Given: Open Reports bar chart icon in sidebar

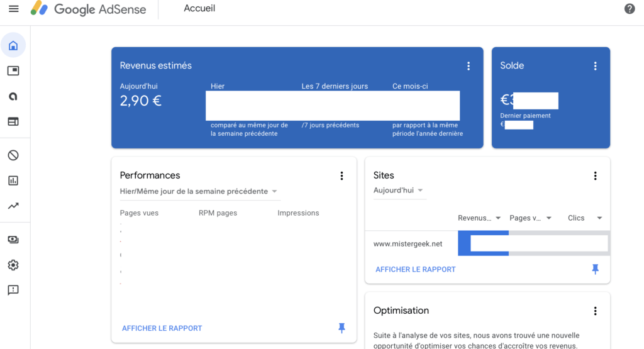Looking at the screenshot, I should coord(13,180).
